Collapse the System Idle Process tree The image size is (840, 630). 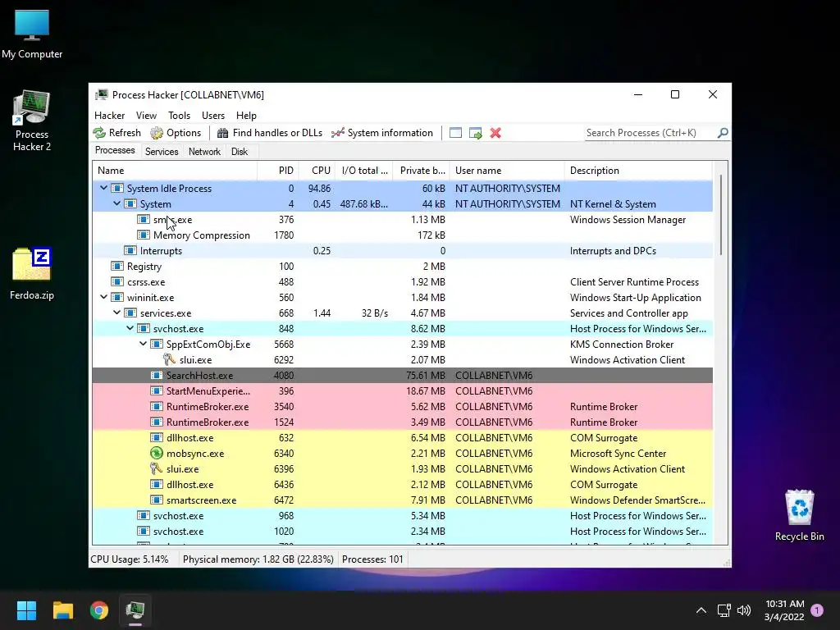pyautogui.click(x=103, y=188)
